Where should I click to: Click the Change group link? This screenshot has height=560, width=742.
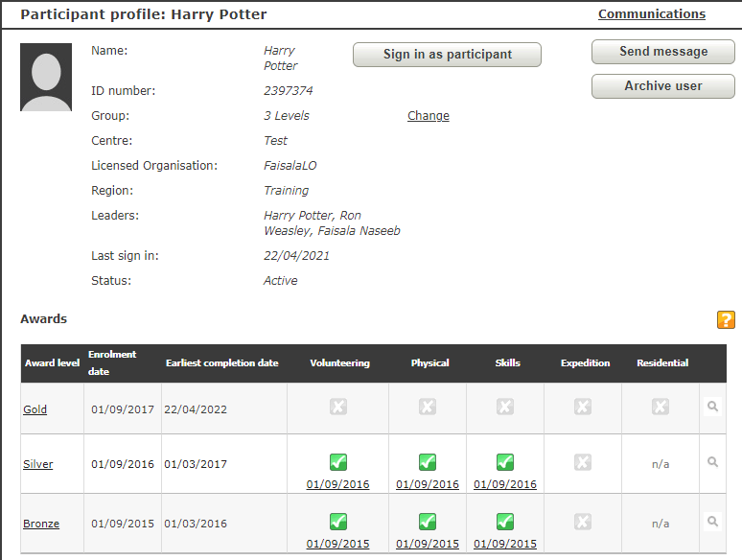pos(429,116)
